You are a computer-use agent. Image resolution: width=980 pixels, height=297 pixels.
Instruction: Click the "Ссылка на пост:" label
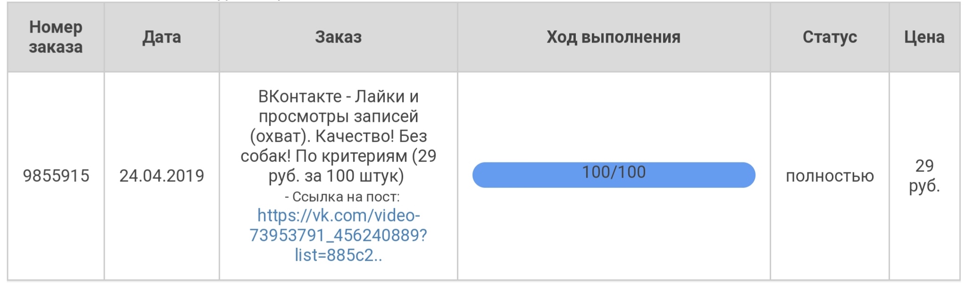coord(342,196)
